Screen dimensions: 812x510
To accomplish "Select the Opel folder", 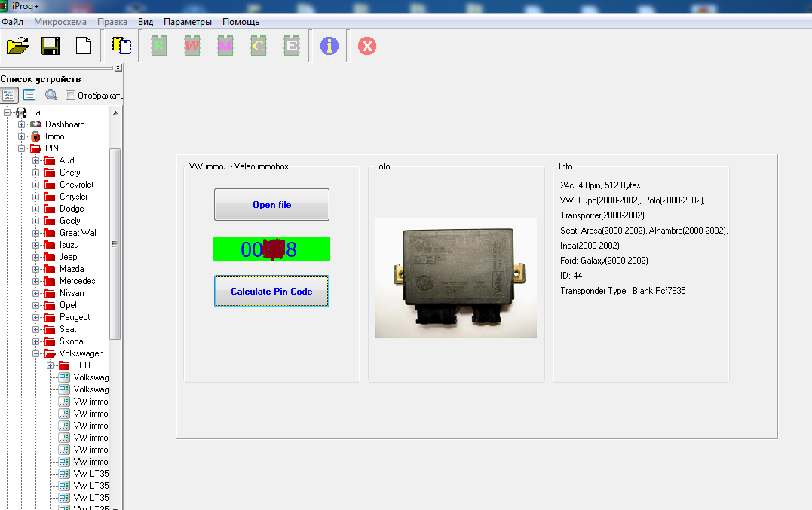I will (x=68, y=305).
